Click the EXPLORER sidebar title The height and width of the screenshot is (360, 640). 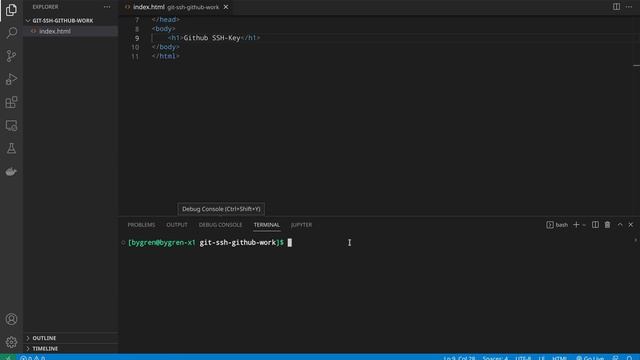45,7
